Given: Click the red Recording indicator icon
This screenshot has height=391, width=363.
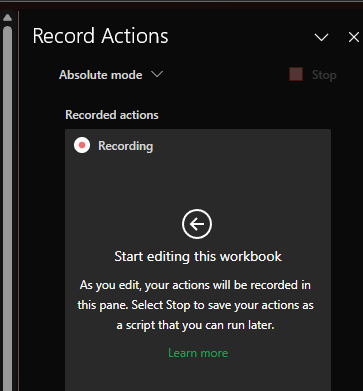Looking at the screenshot, I should [x=82, y=145].
